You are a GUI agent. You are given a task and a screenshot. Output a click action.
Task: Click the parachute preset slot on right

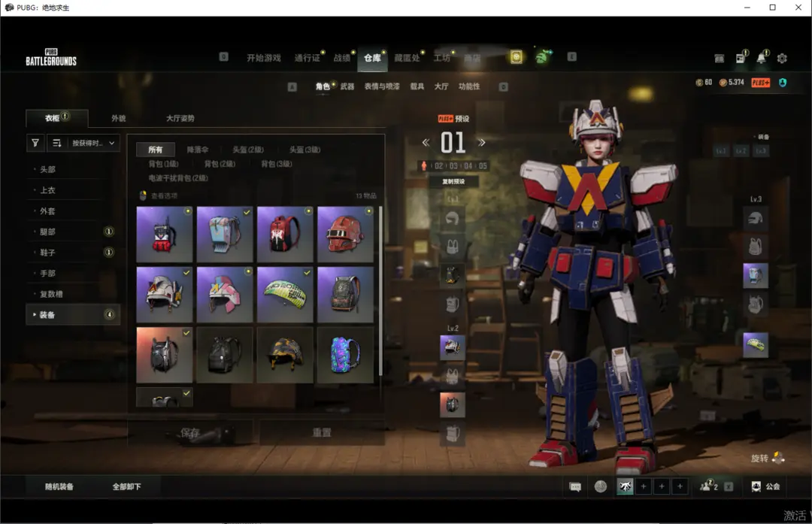pos(756,344)
